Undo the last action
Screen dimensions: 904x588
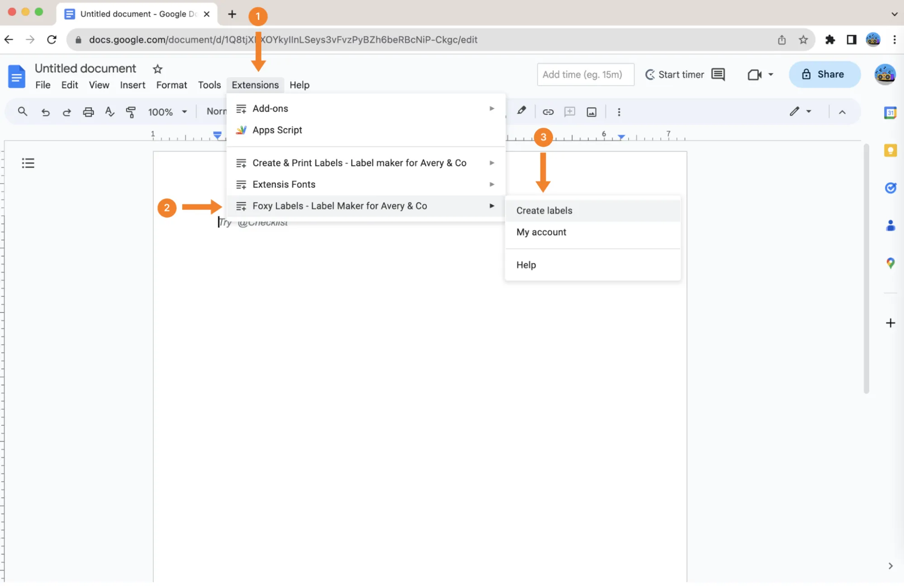pyautogui.click(x=45, y=112)
